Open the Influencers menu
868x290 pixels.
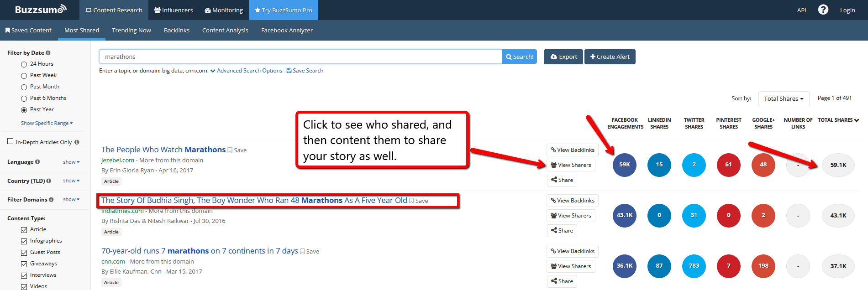coord(174,10)
